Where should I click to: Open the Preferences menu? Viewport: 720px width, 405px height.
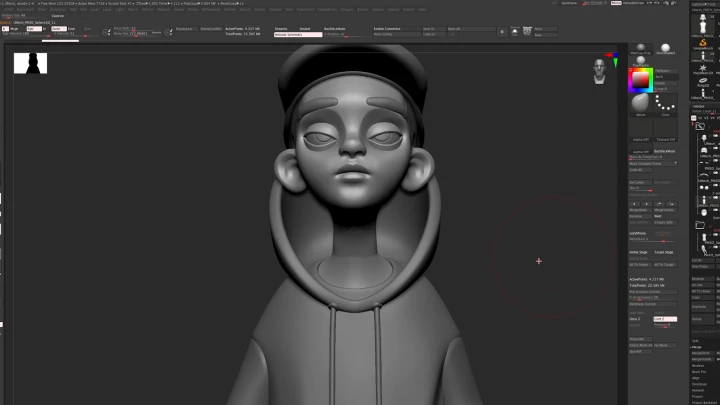click(210, 9)
